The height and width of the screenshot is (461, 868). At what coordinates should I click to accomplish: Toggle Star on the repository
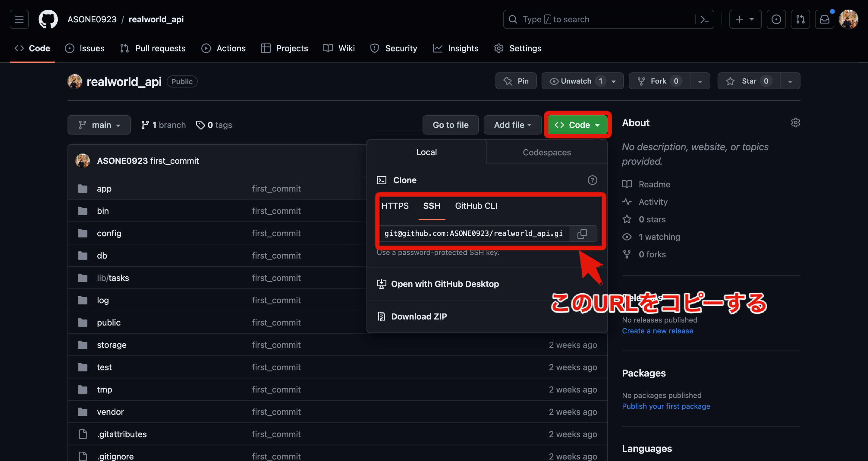pyautogui.click(x=748, y=81)
